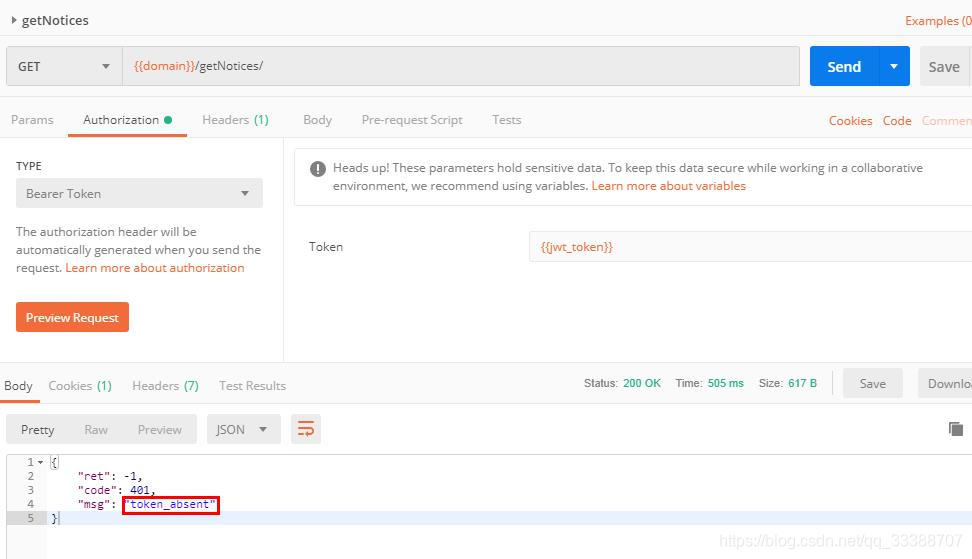
Task: Expand the getNotices request title arrow
Action: [14, 20]
